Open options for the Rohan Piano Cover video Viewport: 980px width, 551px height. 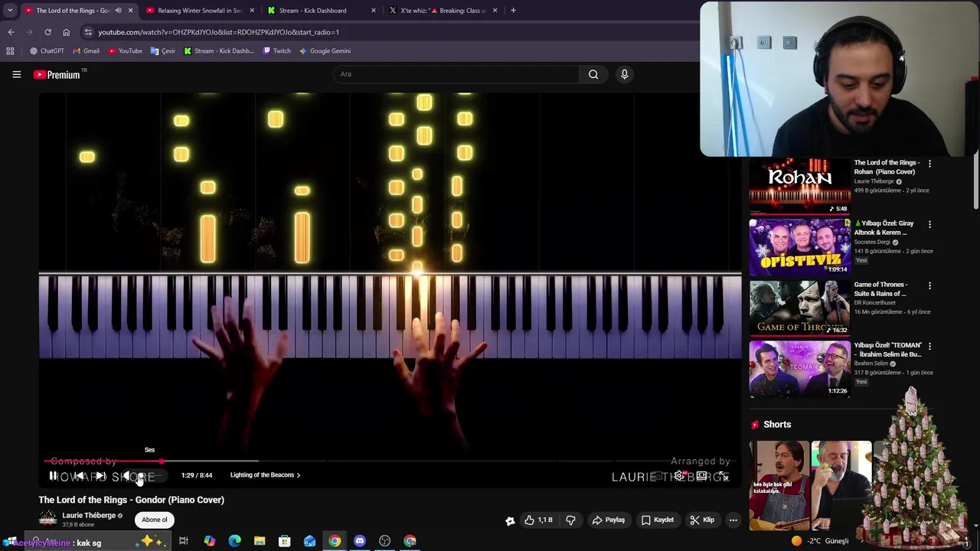pyautogui.click(x=929, y=164)
